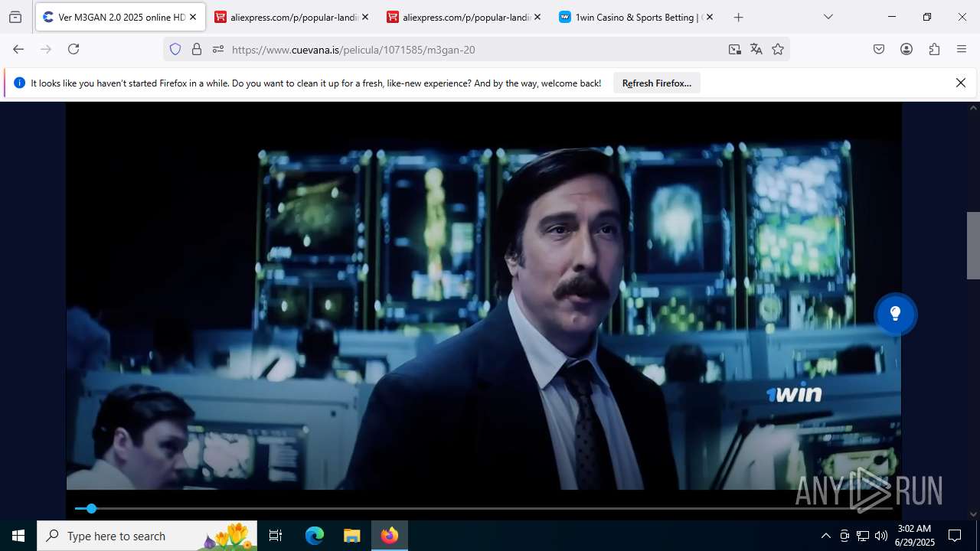
Task: Go back to the previous page
Action: pos(18,49)
